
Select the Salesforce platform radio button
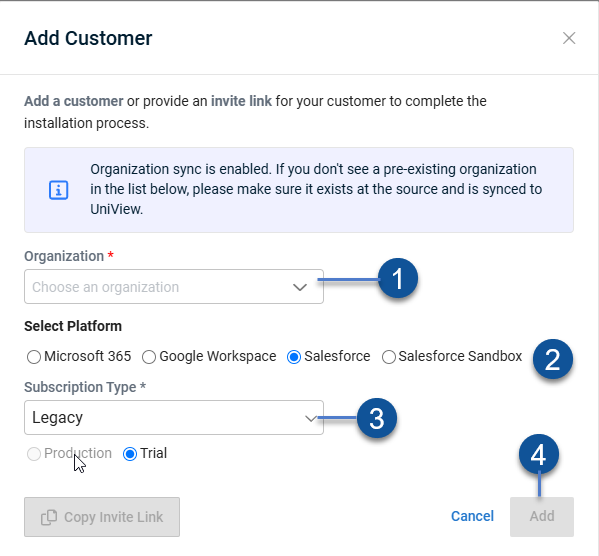(294, 357)
